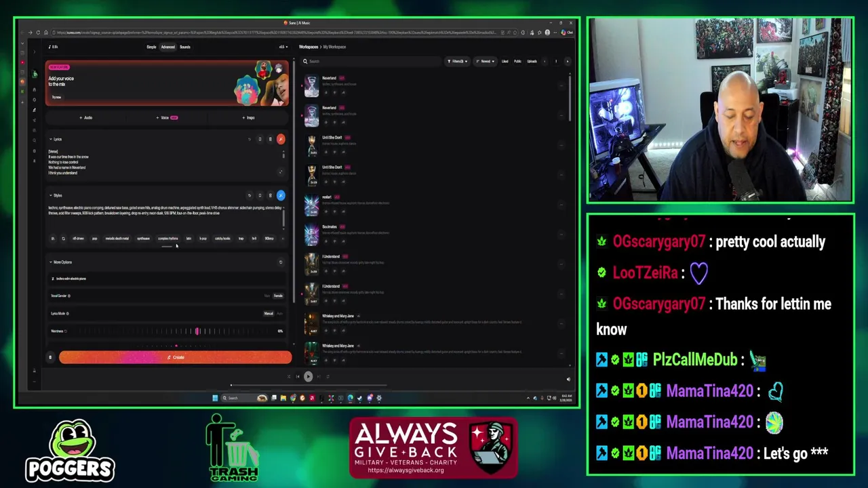
Task: Clear styles with the Styles trash icon
Action: [270, 195]
